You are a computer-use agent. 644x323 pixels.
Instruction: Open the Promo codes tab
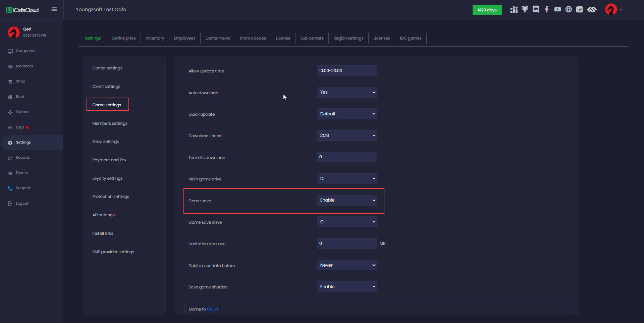(253, 38)
